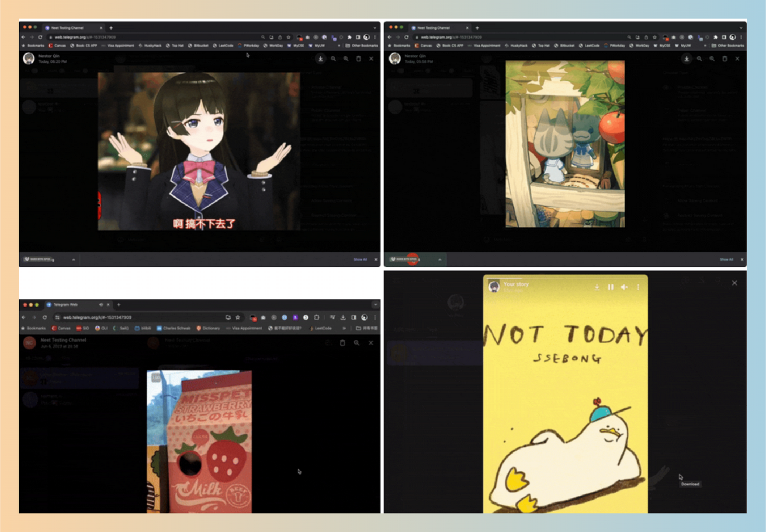This screenshot has height=532, width=766.
Task: Reload the page in anime girl window
Action: (x=40, y=37)
